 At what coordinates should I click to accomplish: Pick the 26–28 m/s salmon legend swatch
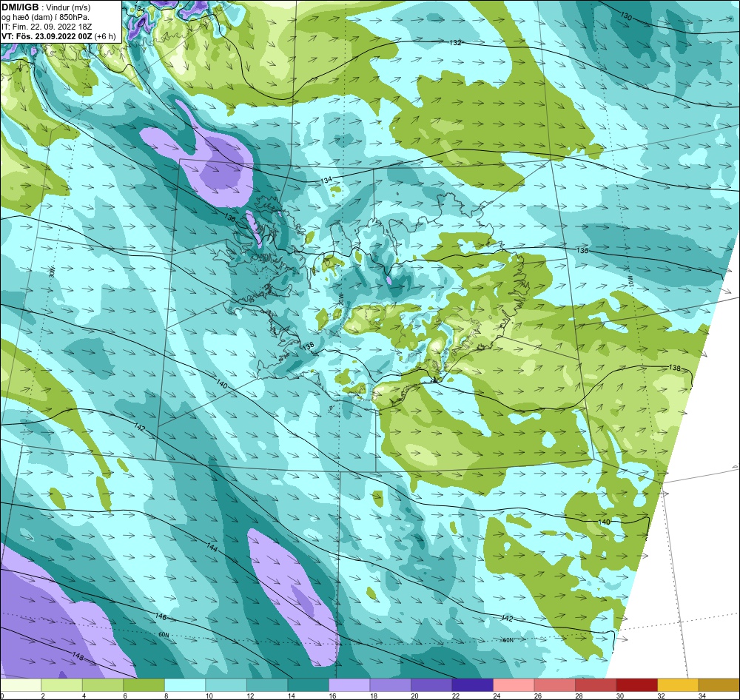(x=554, y=685)
